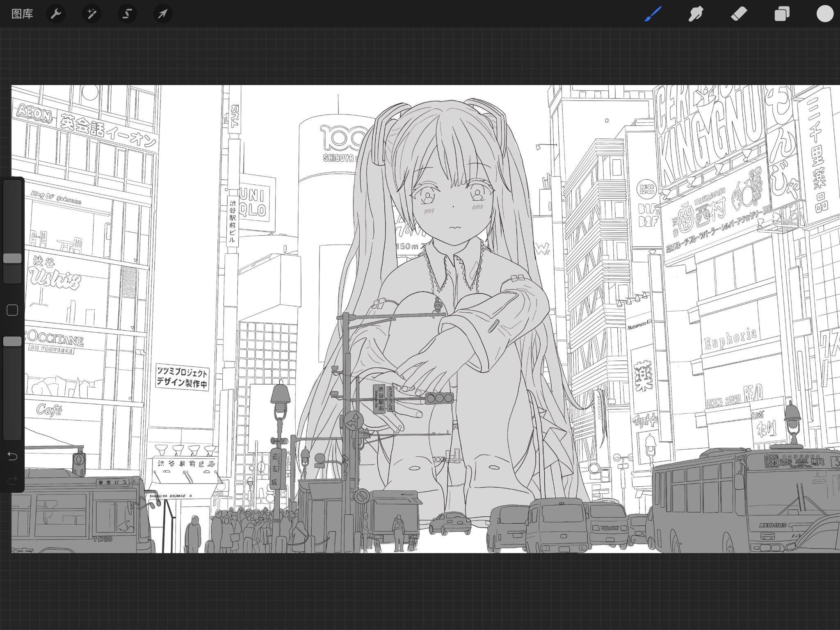
Task: Open the Adjustments magic wand menu
Action: pyautogui.click(x=91, y=14)
